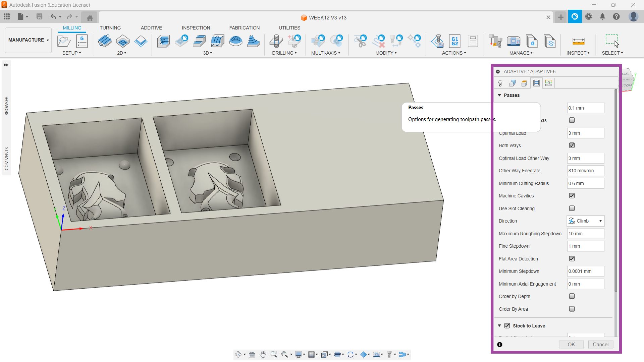Click the Drill operation icon
Image resolution: width=644 pixels, height=362 pixels.
tap(276, 41)
